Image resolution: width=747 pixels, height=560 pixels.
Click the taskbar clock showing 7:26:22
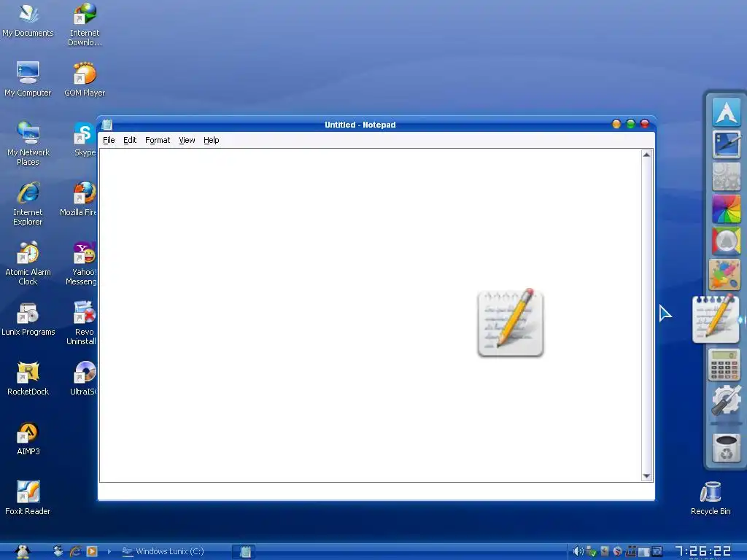tap(703, 551)
